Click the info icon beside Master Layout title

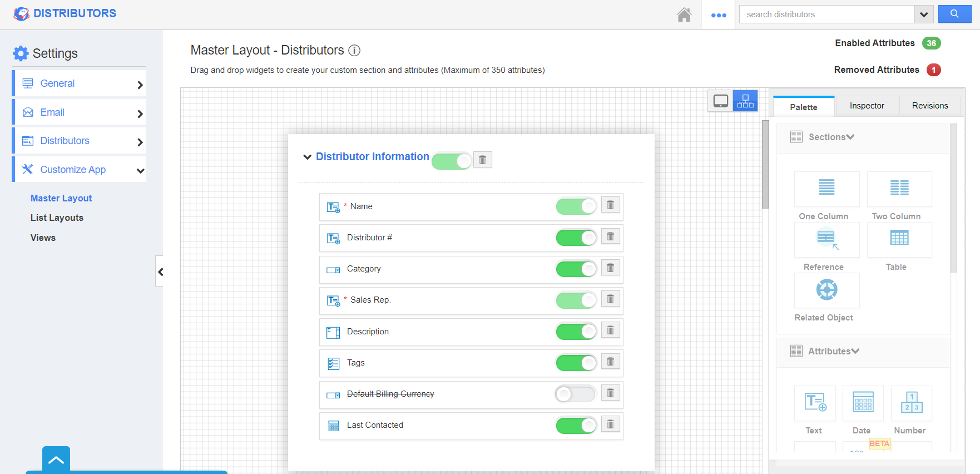click(x=354, y=51)
